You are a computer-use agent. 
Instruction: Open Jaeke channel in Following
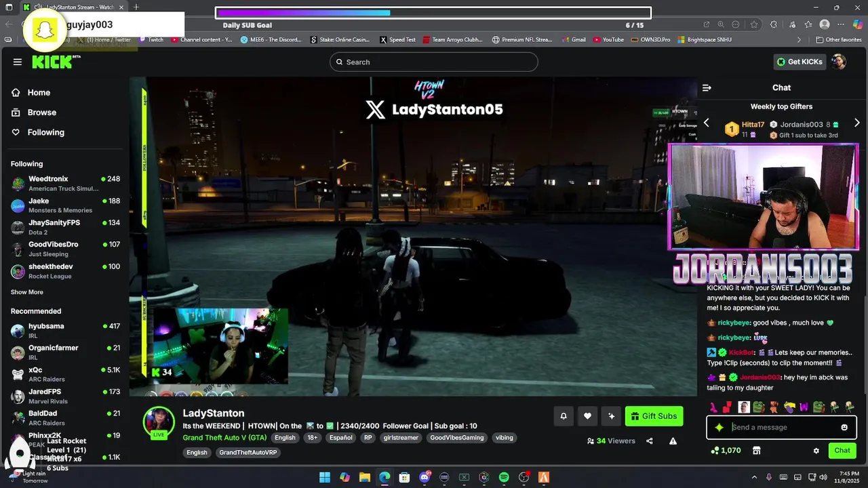65,205
